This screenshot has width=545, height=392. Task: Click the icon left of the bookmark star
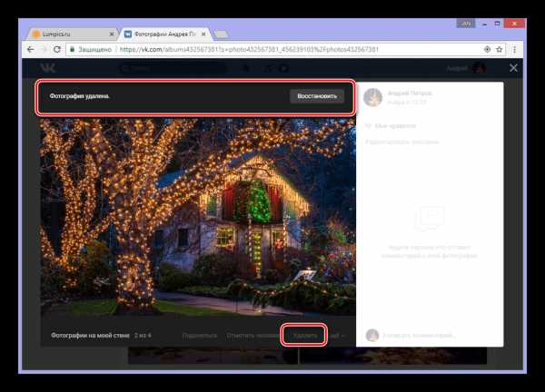(x=487, y=49)
